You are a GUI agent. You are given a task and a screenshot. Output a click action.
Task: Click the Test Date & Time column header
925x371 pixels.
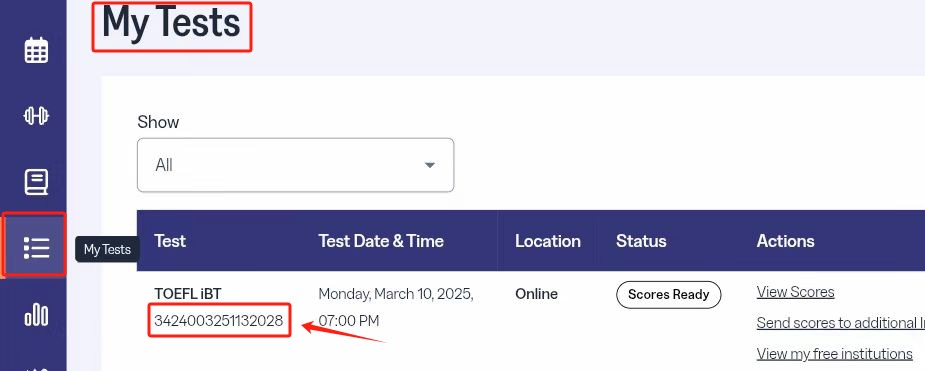click(x=381, y=241)
